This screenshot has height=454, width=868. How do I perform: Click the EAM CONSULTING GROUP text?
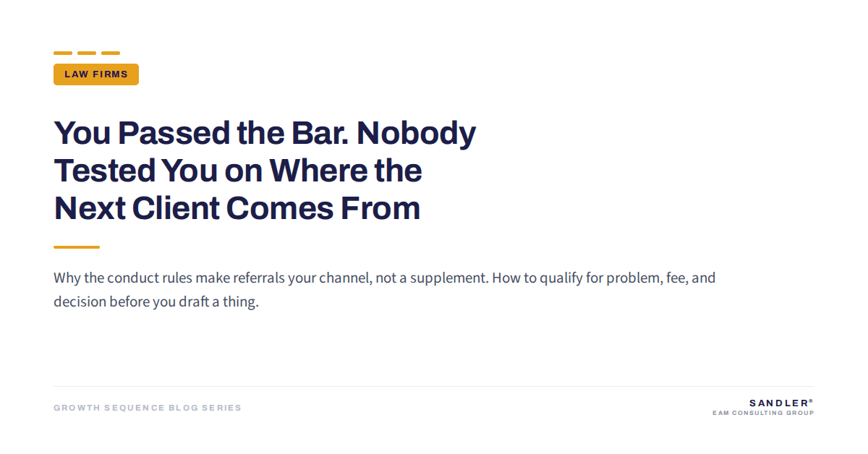click(763, 414)
